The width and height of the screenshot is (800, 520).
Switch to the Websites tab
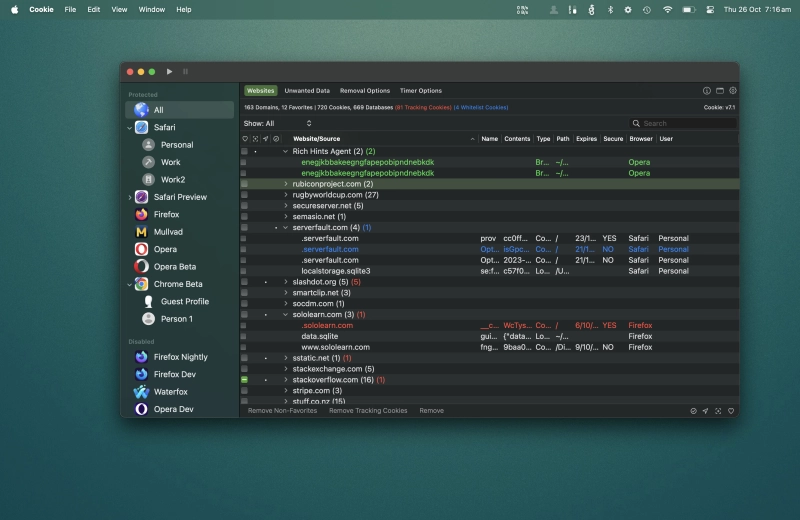[261, 91]
